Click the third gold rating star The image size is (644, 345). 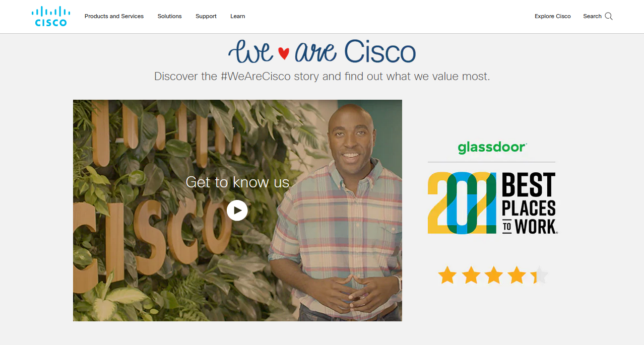click(493, 275)
